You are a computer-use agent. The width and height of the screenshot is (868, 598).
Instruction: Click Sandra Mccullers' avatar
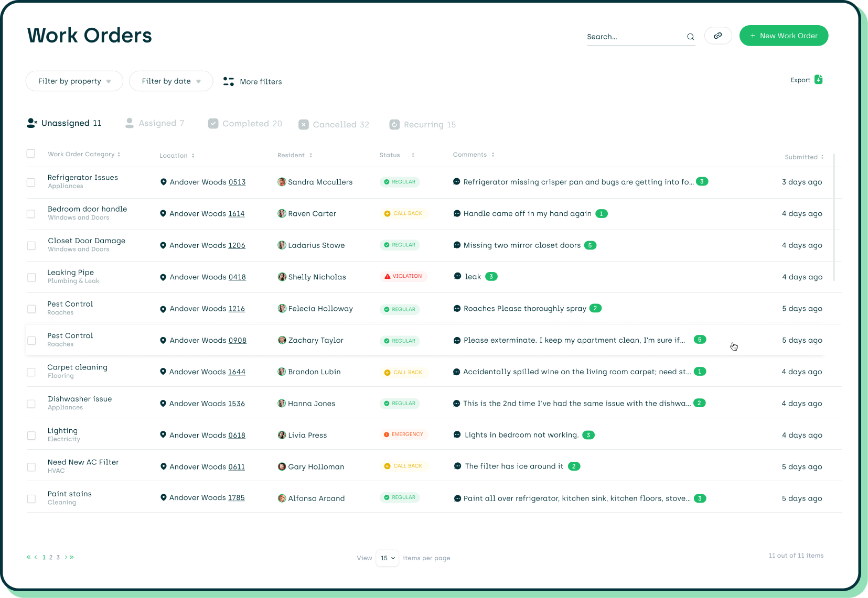click(x=282, y=182)
